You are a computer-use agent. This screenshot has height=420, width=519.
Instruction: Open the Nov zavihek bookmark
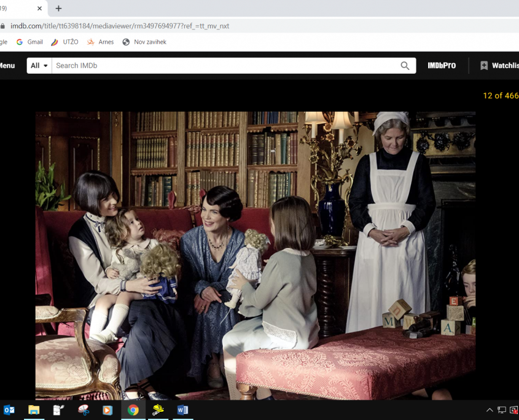144,42
